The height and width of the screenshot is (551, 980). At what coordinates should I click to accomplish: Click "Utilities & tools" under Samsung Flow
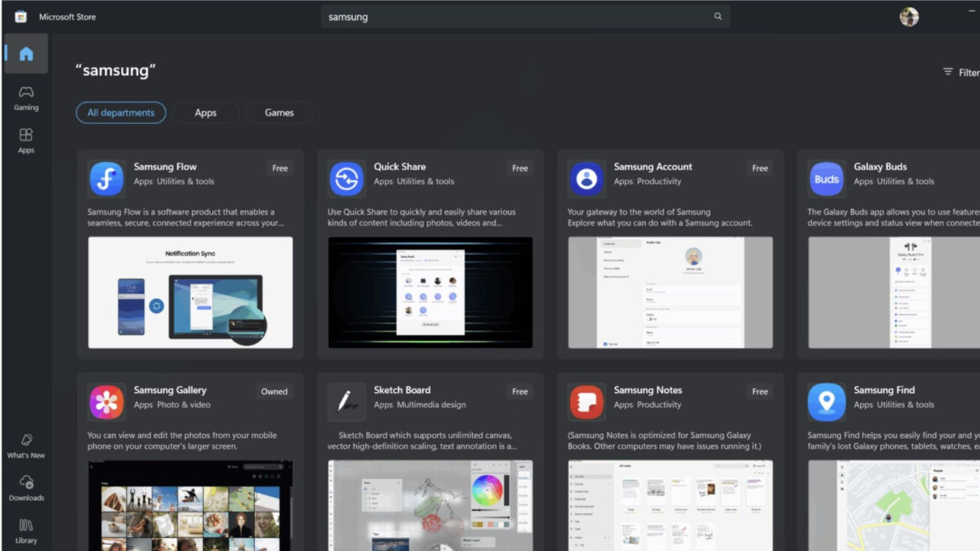pos(185,181)
